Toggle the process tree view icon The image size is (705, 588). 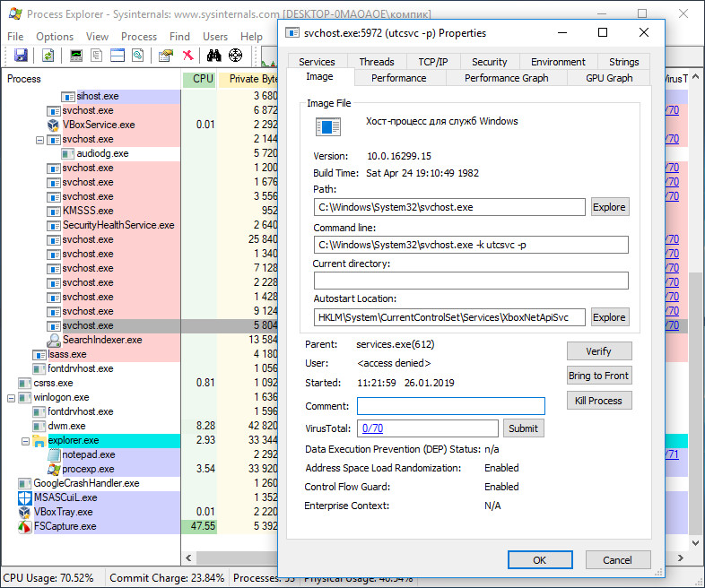point(96,56)
